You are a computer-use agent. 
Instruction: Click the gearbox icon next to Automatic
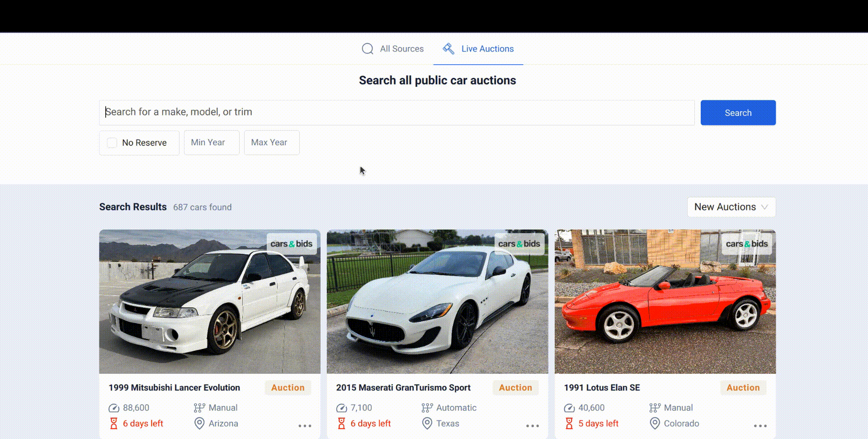427,408
